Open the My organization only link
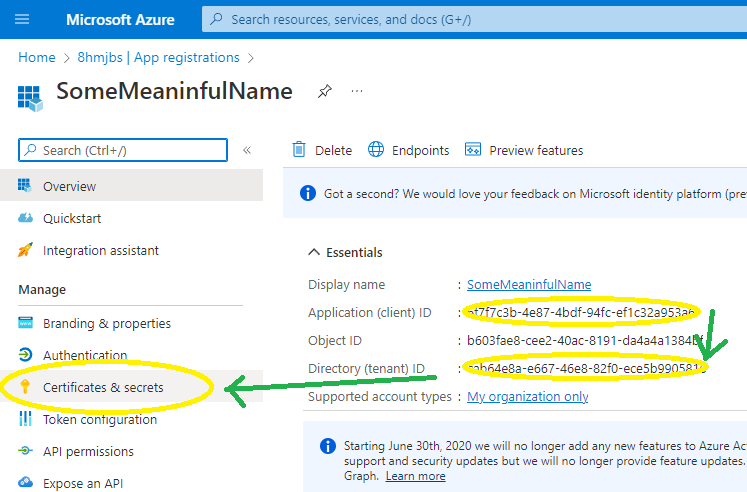Viewport: 747px width, 492px height. 527,396
